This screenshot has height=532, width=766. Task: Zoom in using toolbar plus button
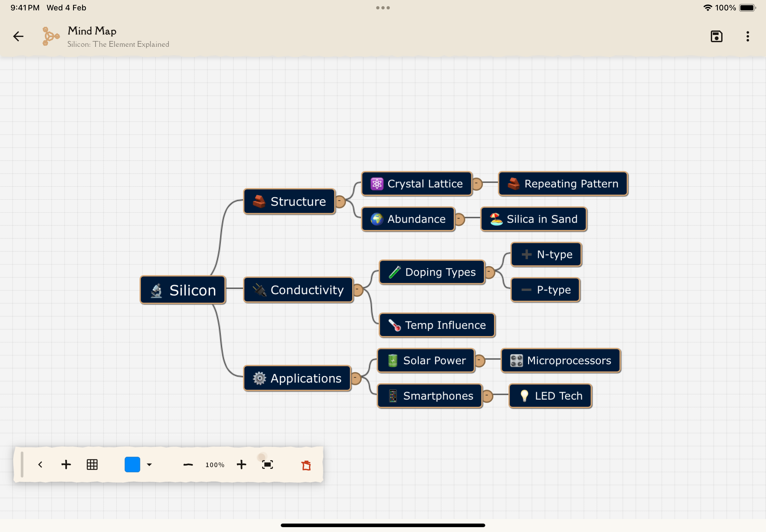[x=241, y=464]
